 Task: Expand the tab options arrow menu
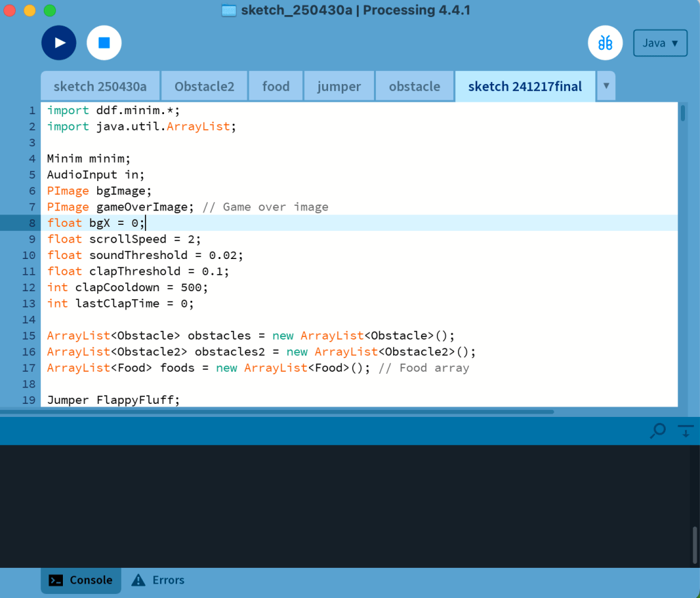coord(606,87)
